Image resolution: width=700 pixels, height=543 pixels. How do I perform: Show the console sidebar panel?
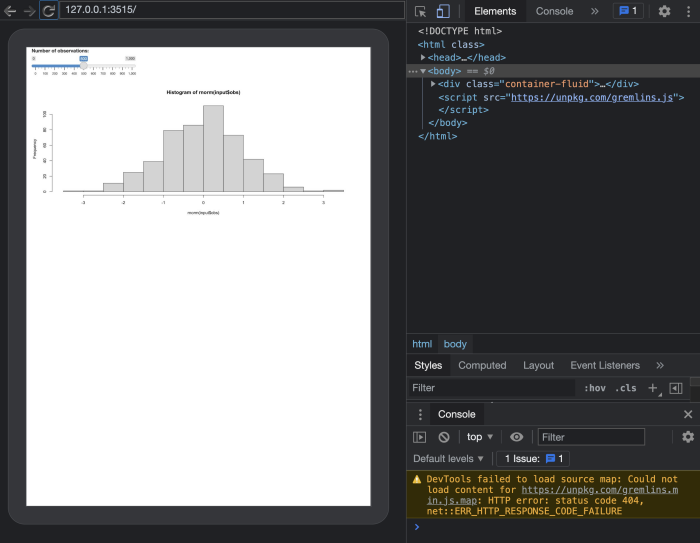point(420,437)
